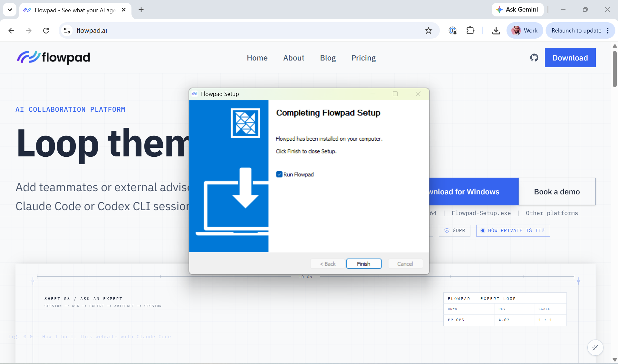Open the GitHub icon link in the header
The width and height of the screenshot is (618, 364).
(534, 58)
